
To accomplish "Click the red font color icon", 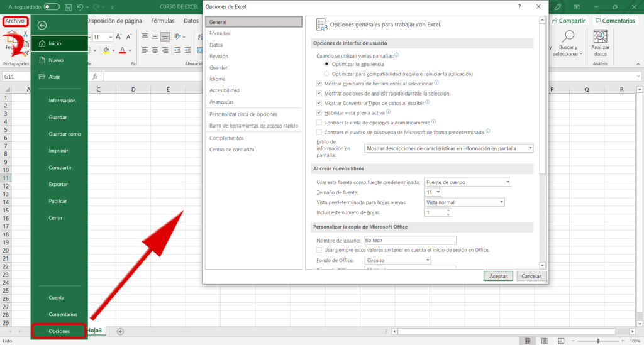I will [121, 50].
